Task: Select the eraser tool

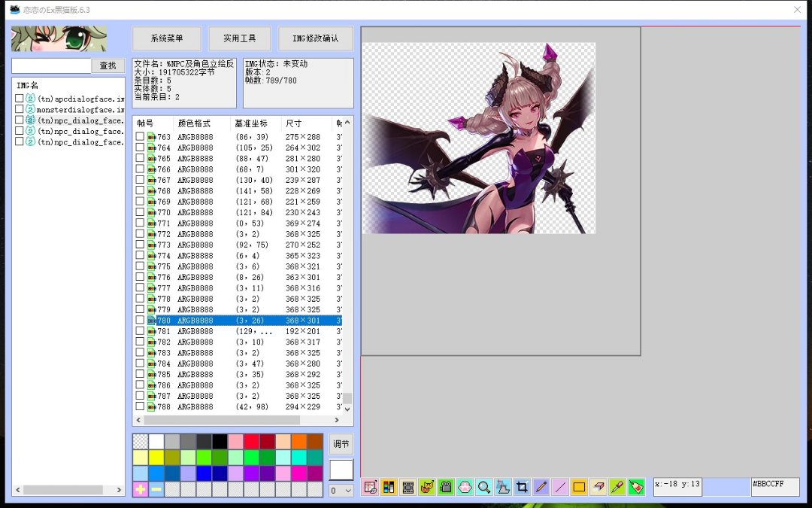Action: click(598, 487)
